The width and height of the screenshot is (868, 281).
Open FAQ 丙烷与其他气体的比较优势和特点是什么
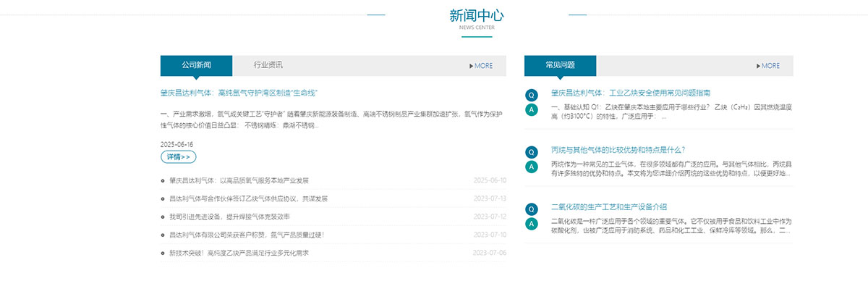pos(618,150)
